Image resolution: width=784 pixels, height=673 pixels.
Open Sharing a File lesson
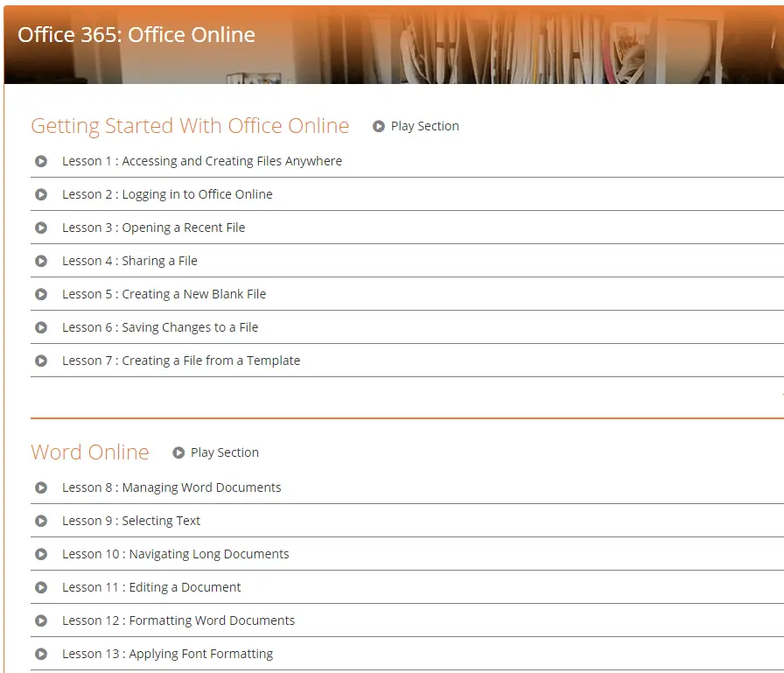coord(129,261)
